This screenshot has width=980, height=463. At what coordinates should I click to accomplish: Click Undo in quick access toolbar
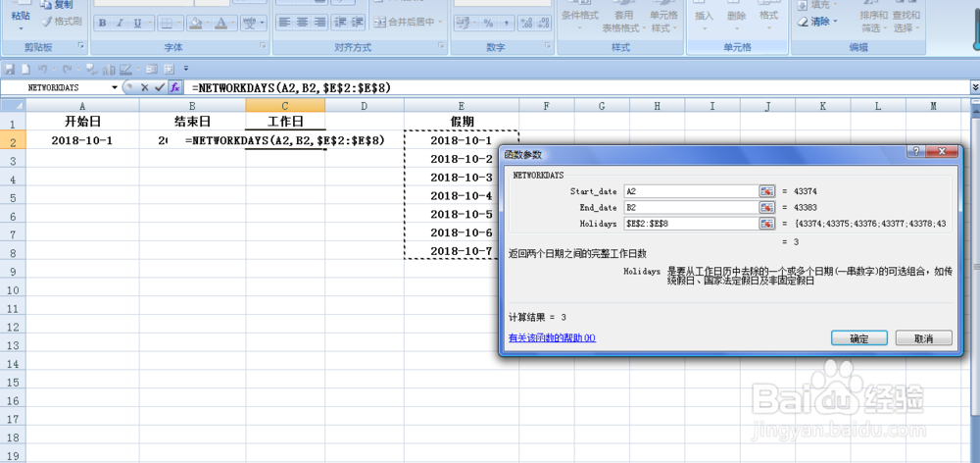[x=42, y=69]
